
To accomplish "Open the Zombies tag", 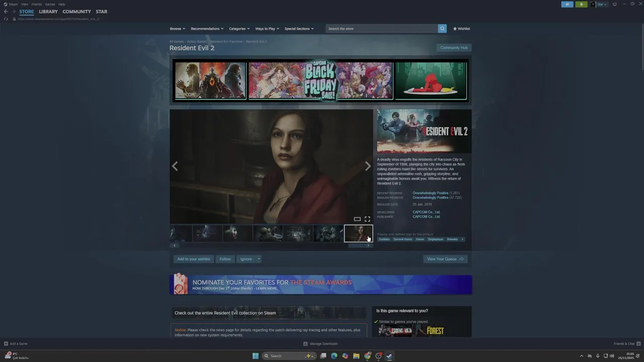I will (x=384, y=239).
